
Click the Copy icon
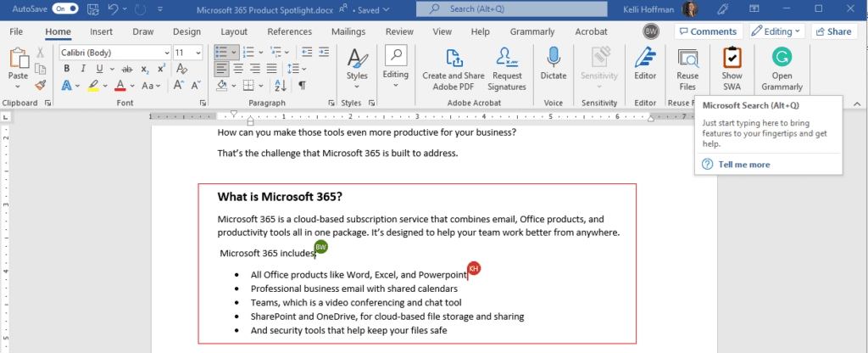point(40,69)
